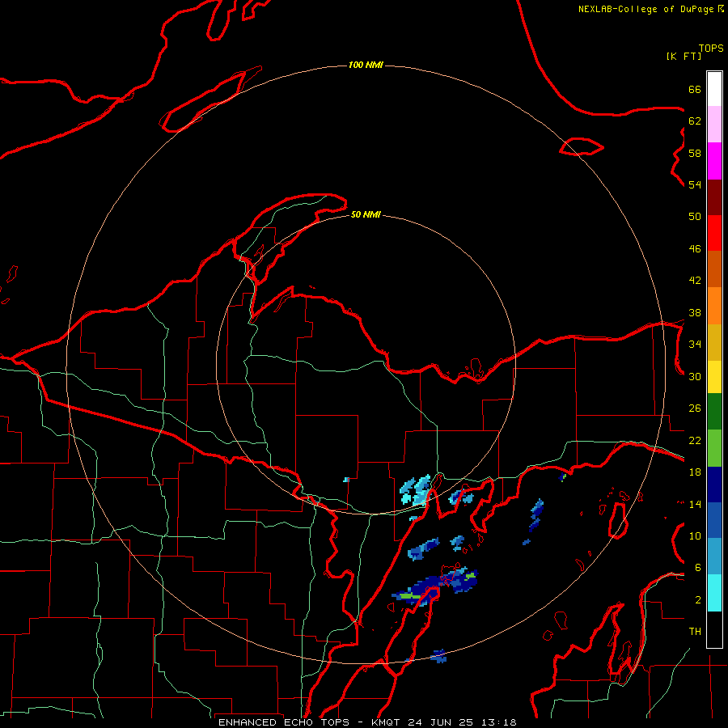Click the dark maroon legend swatch
Image resolution: width=728 pixels, height=728 pixels.
click(714, 197)
